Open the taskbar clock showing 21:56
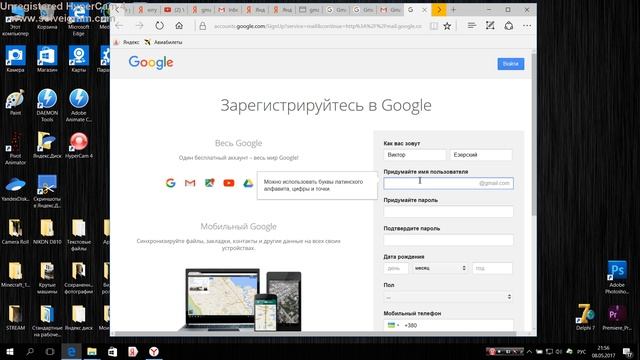Viewport: 640px width, 360px height. [x=603, y=351]
